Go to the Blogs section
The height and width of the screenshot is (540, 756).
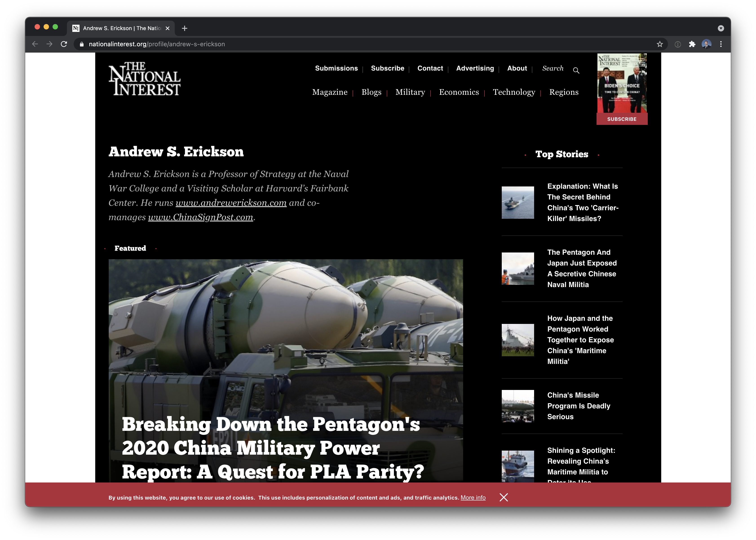point(371,92)
